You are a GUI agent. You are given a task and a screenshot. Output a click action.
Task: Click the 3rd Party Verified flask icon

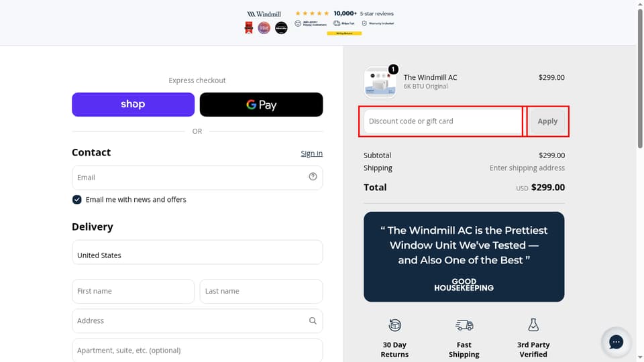[533, 324]
